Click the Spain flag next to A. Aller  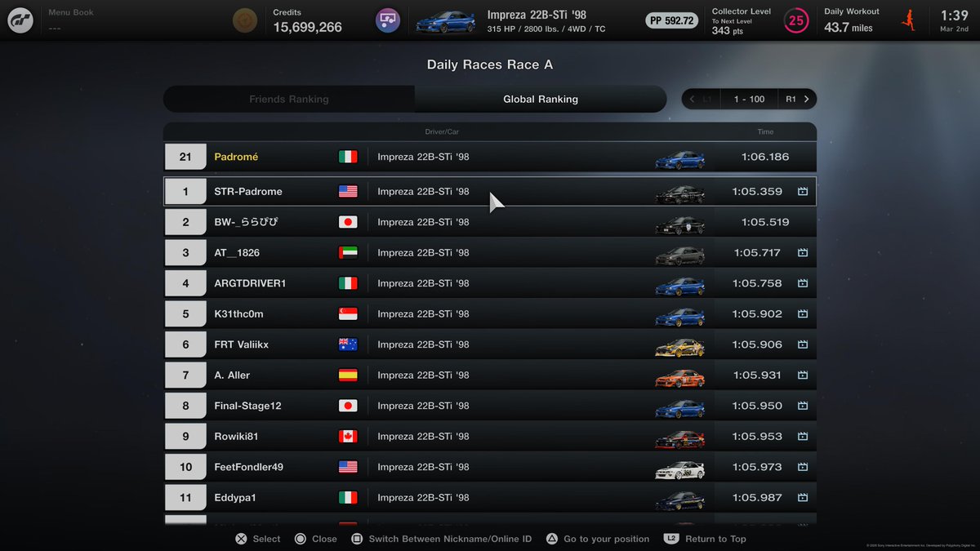pyautogui.click(x=348, y=375)
